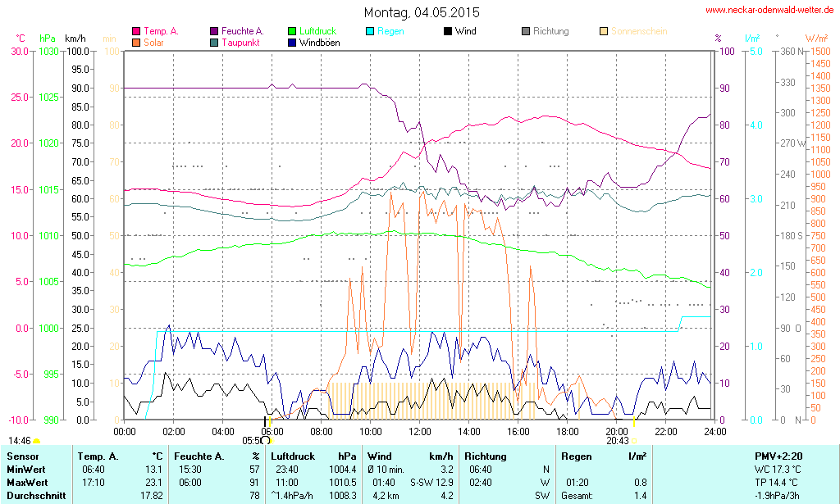This screenshot has width=840, height=504.
Task: Select the MaxWert row label
Action: pyautogui.click(x=27, y=482)
